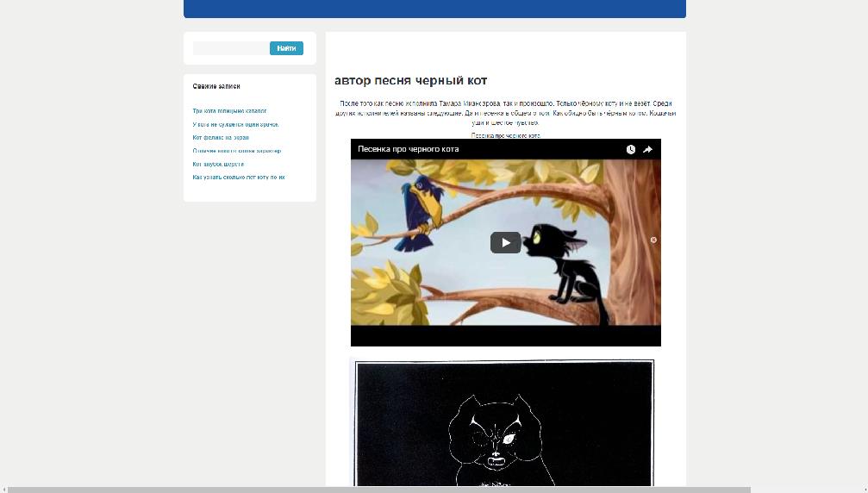Viewport: 868px width, 493px height.
Task: Click the Найти search button
Action: coord(286,48)
